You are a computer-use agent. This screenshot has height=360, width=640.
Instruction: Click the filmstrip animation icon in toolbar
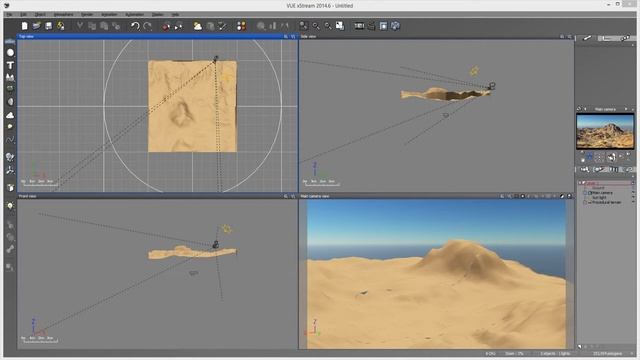(359, 26)
